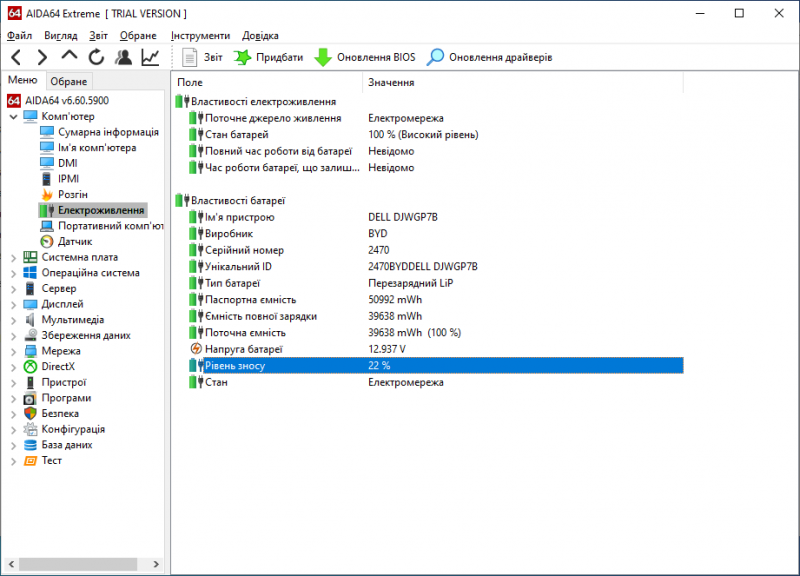Switch to the Обране tab
800x576 pixels.
coord(69,81)
